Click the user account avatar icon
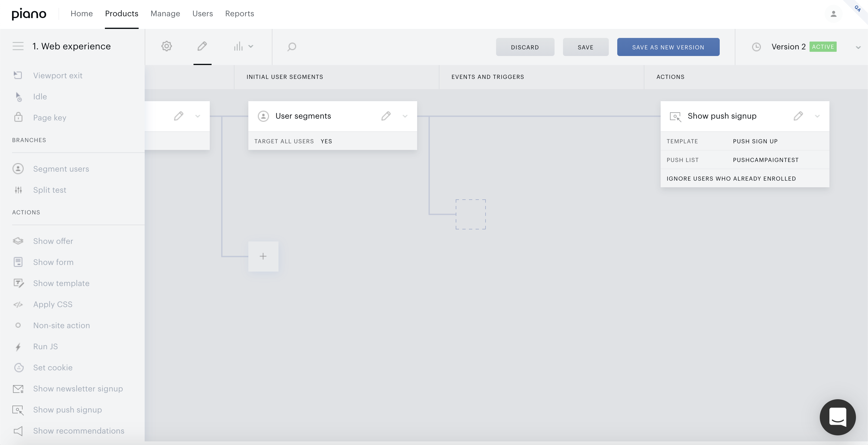This screenshot has height=445, width=868. 834,14
